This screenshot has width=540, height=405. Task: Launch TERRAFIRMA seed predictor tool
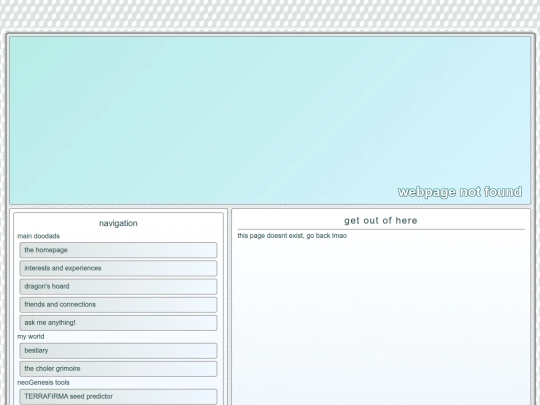click(118, 396)
